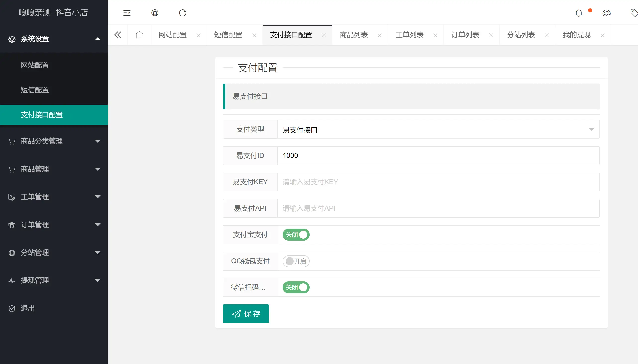Refresh the page using the reload icon
Image resolution: width=638 pixels, height=364 pixels.
coord(182,13)
